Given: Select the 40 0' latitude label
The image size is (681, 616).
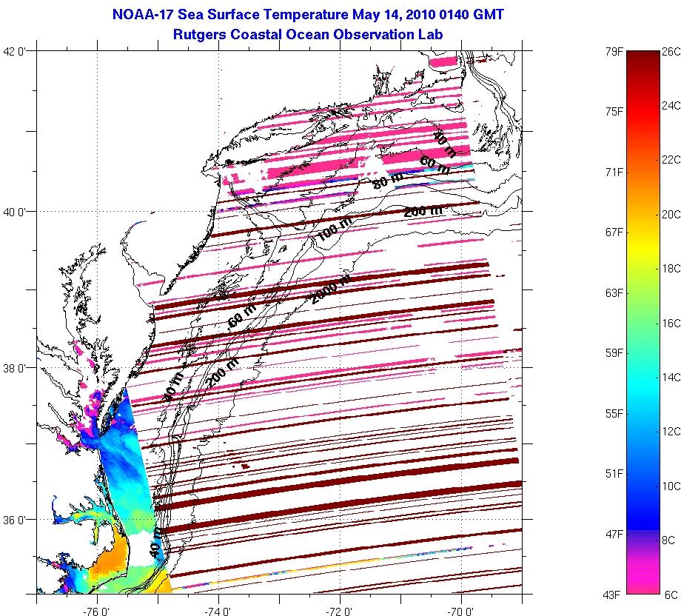Looking at the screenshot, I should click(x=15, y=212).
